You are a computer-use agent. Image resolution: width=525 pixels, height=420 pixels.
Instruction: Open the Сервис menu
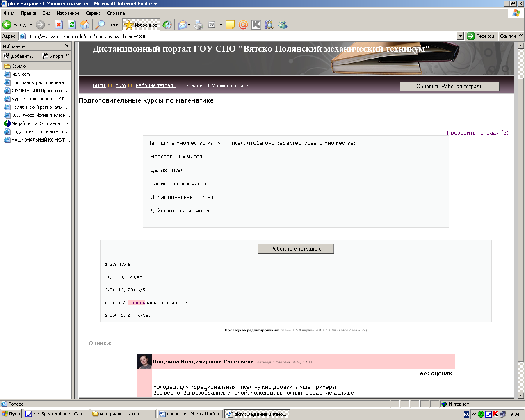(93, 13)
